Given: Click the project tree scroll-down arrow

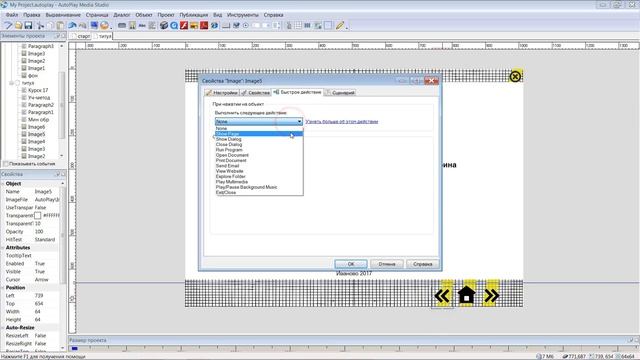Looking at the screenshot, I should point(62,156).
